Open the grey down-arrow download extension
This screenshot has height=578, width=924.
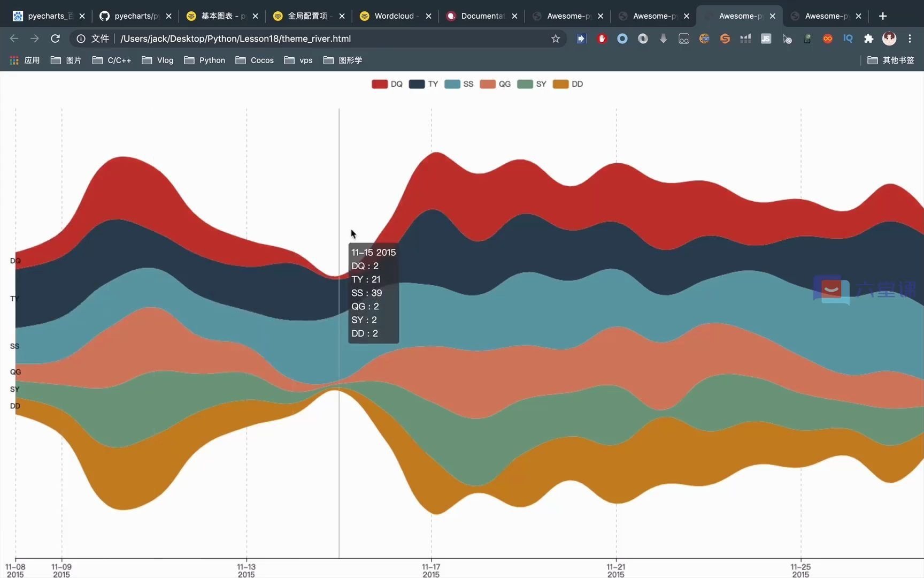pos(664,39)
